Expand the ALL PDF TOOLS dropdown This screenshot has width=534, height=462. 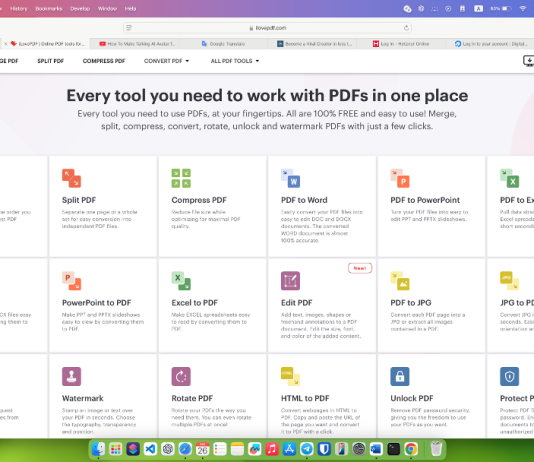(x=235, y=61)
